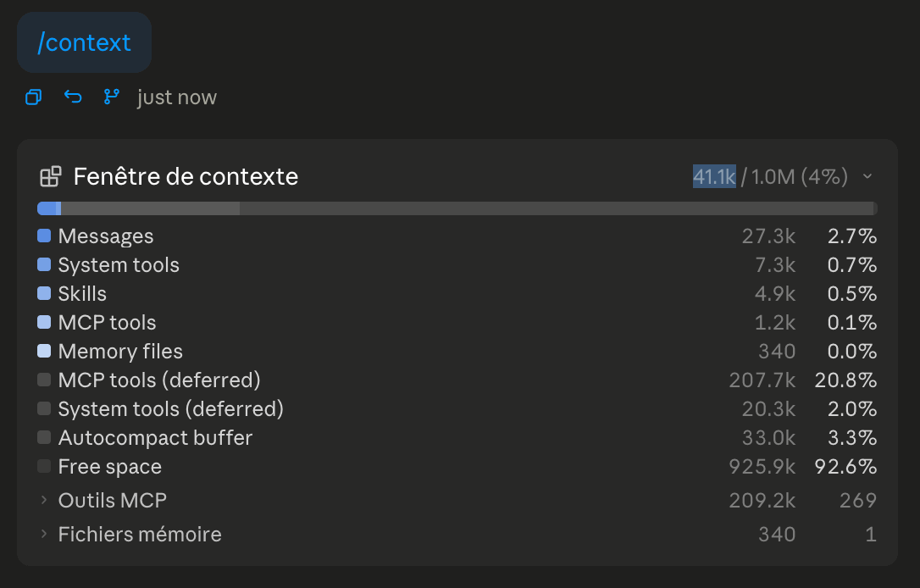Click the context window blocks icon
The height and width of the screenshot is (588, 920).
(x=51, y=176)
